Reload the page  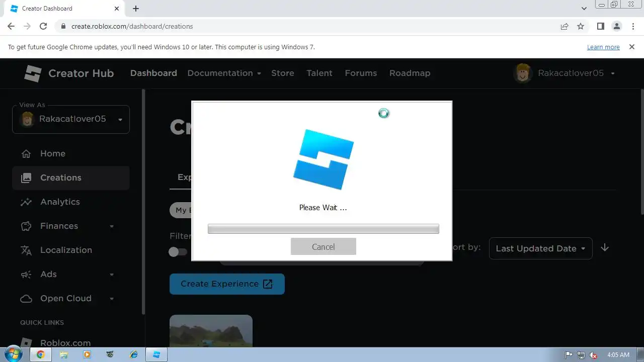tap(43, 26)
